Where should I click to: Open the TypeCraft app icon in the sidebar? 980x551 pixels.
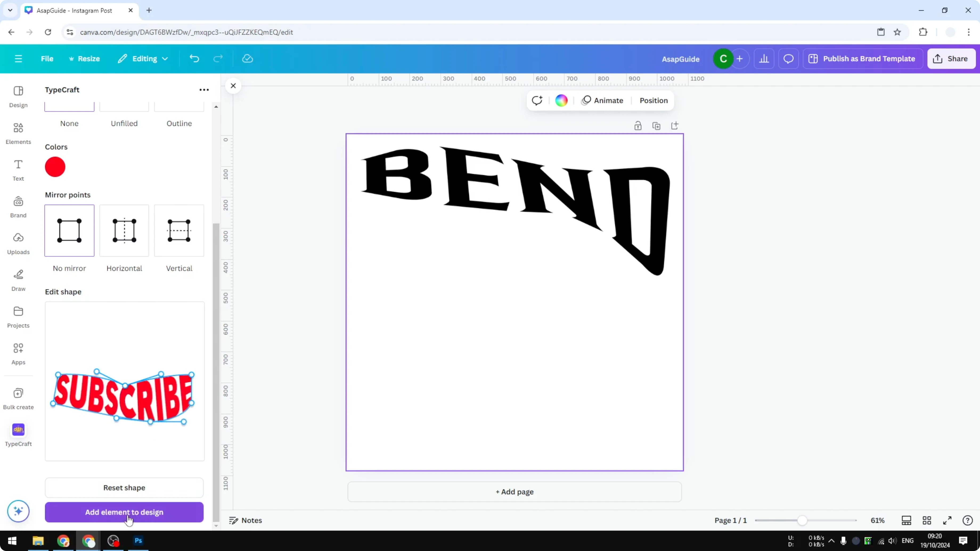pyautogui.click(x=18, y=430)
